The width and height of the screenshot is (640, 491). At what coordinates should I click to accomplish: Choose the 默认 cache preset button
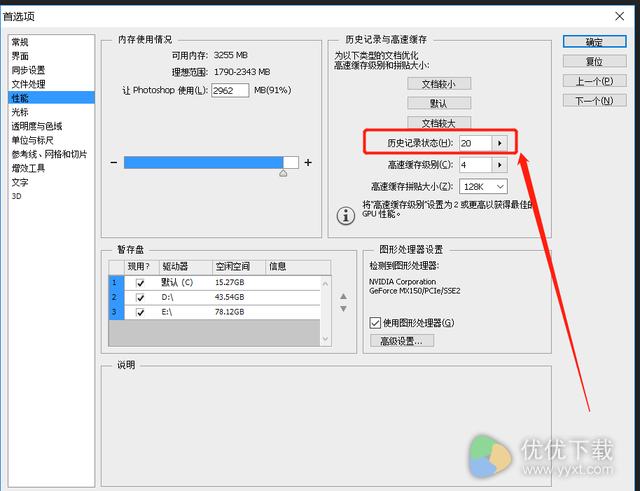pyautogui.click(x=439, y=103)
